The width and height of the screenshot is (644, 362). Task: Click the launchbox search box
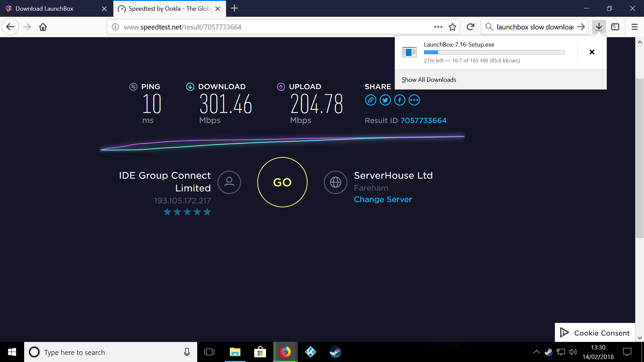pos(535,27)
